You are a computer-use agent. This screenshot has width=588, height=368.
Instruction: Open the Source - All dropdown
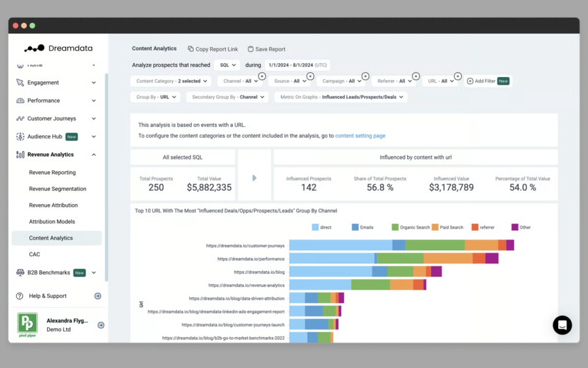point(289,81)
